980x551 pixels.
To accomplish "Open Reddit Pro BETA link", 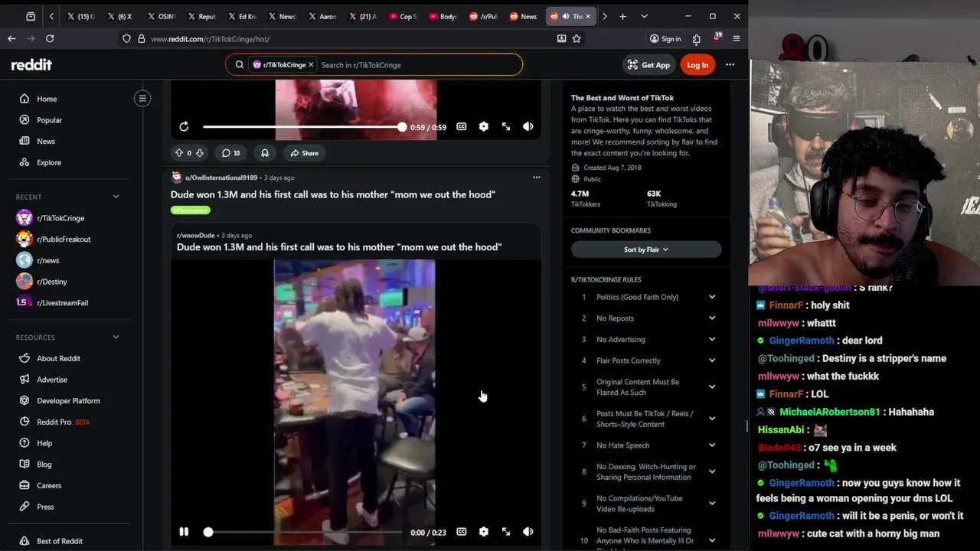I will 63,422.
